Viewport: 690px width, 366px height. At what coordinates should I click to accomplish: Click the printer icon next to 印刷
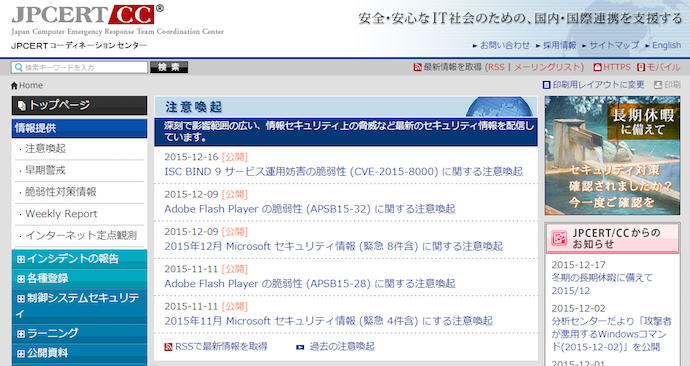(658, 85)
